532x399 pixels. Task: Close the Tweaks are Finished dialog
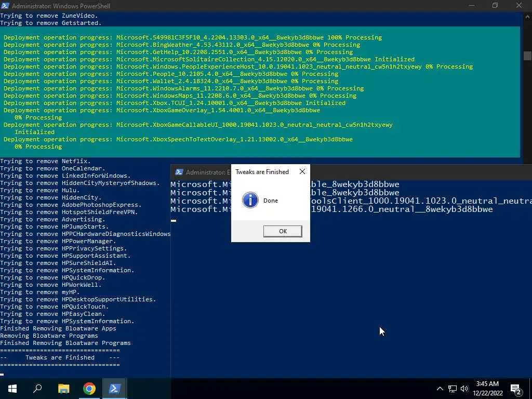[x=302, y=171]
